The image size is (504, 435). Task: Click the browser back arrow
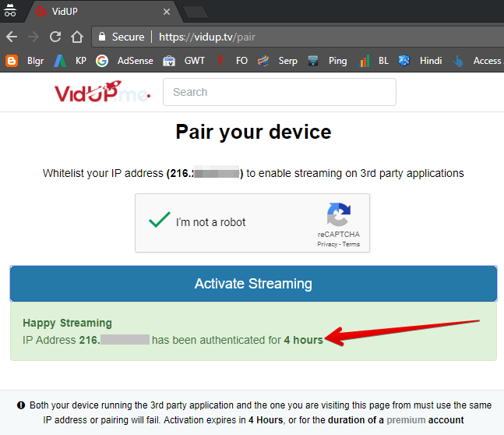tap(12, 37)
